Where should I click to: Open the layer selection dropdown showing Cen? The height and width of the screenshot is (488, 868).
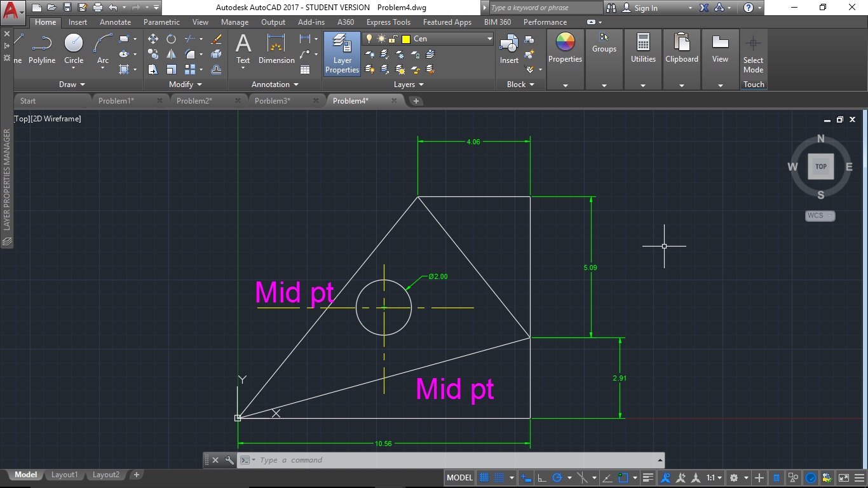(x=489, y=39)
